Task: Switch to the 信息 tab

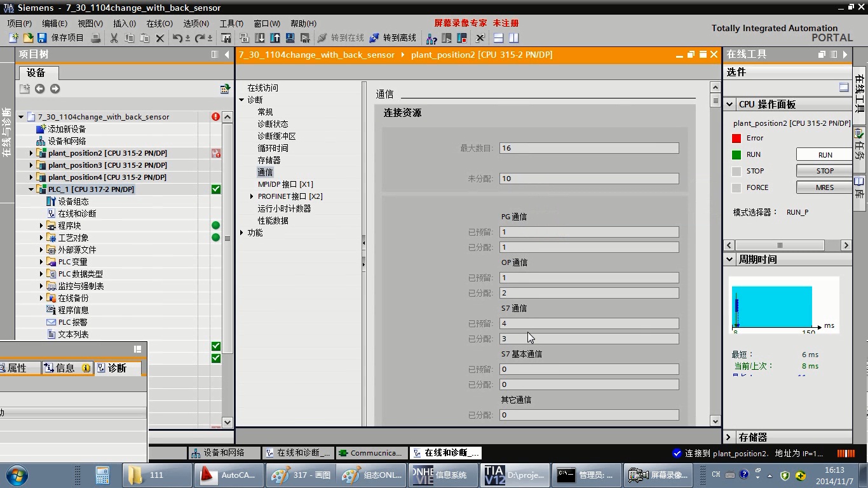Action: (x=67, y=368)
